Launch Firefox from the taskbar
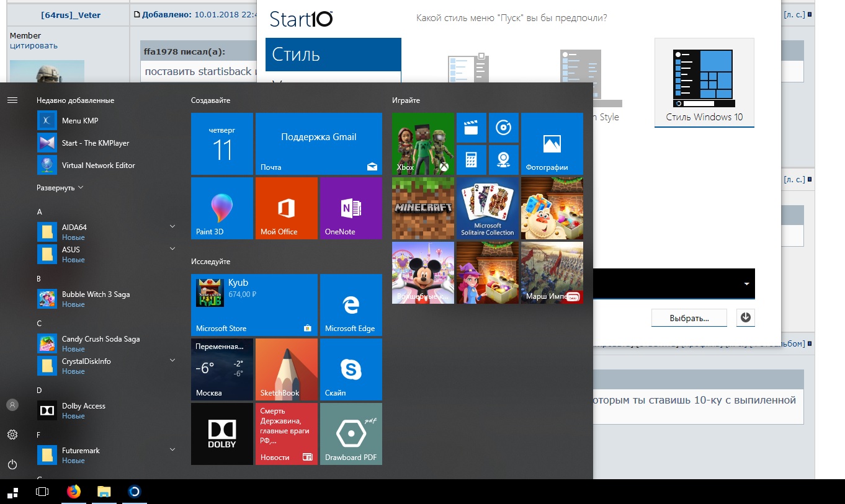 pyautogui.click(x=74, y=492)
